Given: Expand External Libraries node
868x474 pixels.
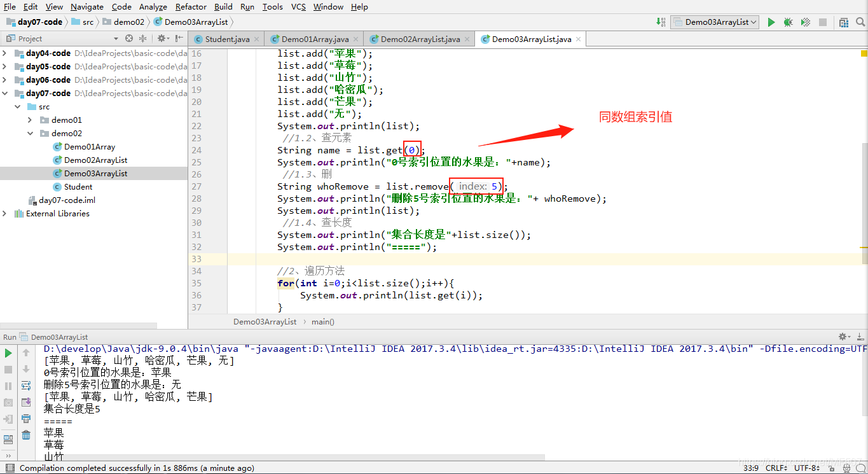Looking at the screenshot, I should (5, 214).
